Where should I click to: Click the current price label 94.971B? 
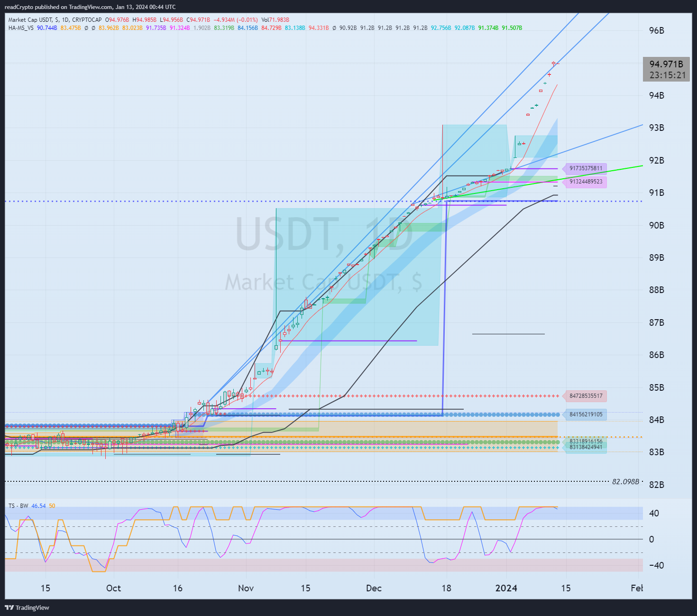pos(666,64)
